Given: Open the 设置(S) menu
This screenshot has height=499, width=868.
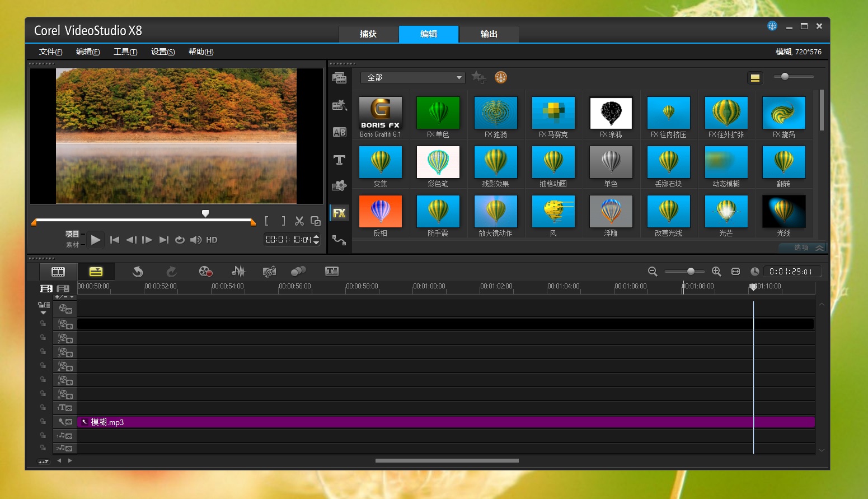Looking at the screenshot, I should pos(163,52).
